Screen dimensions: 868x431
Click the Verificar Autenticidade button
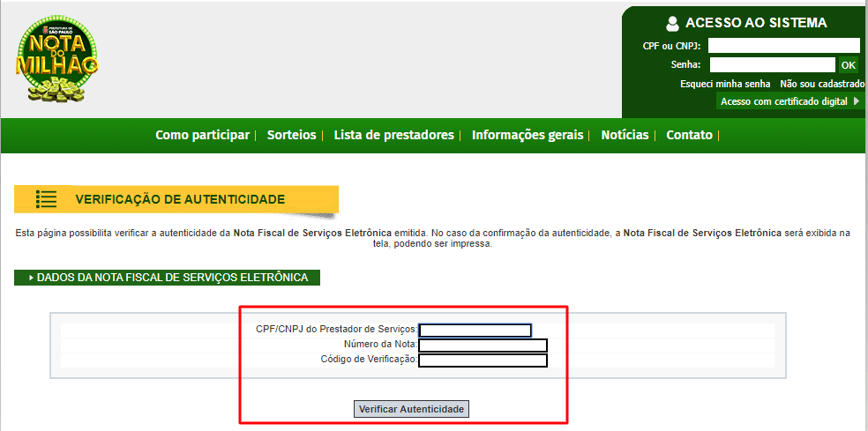coord(411,409)
